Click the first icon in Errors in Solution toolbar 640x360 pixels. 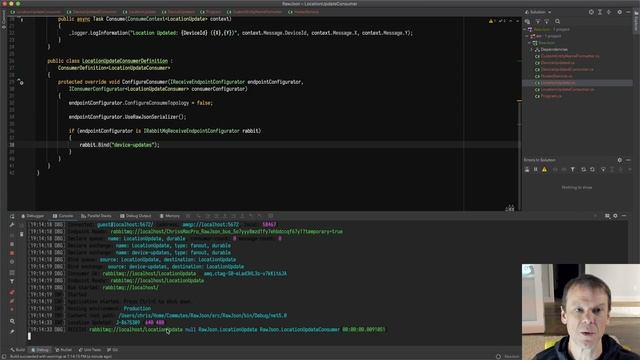tap(527, 169)
